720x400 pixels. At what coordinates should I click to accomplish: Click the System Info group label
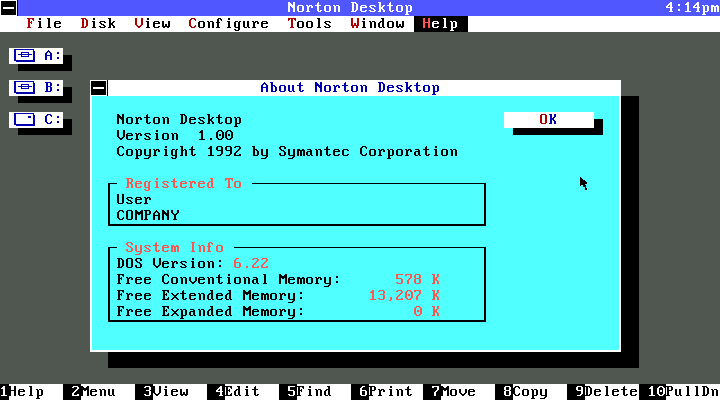click(x=174, y=248)
